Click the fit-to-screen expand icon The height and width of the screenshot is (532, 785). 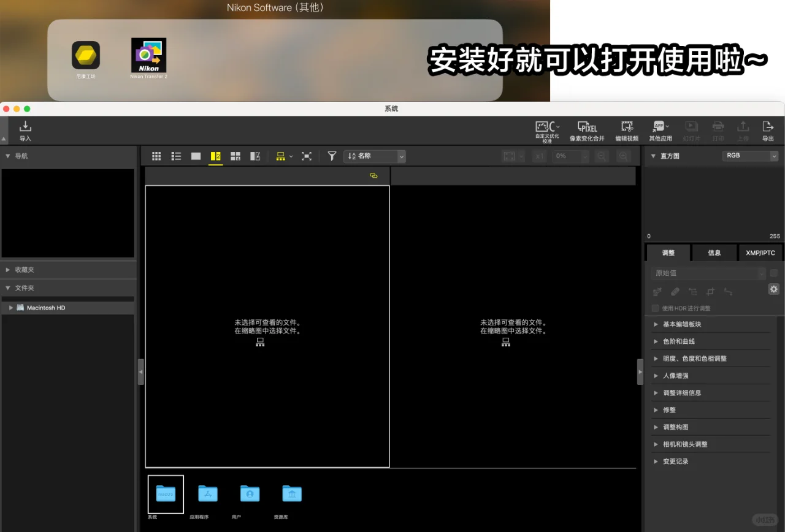point(307,156)
